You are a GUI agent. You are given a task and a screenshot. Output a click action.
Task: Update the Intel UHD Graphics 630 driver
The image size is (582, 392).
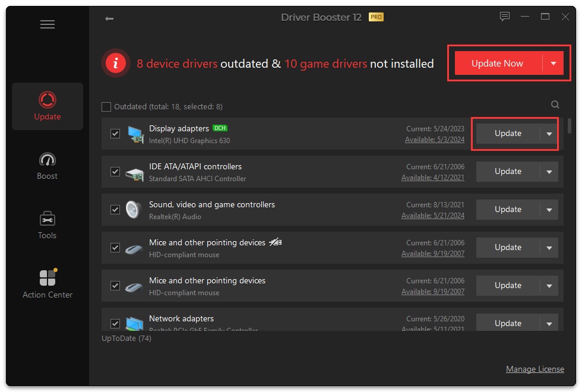click(508, 134)
